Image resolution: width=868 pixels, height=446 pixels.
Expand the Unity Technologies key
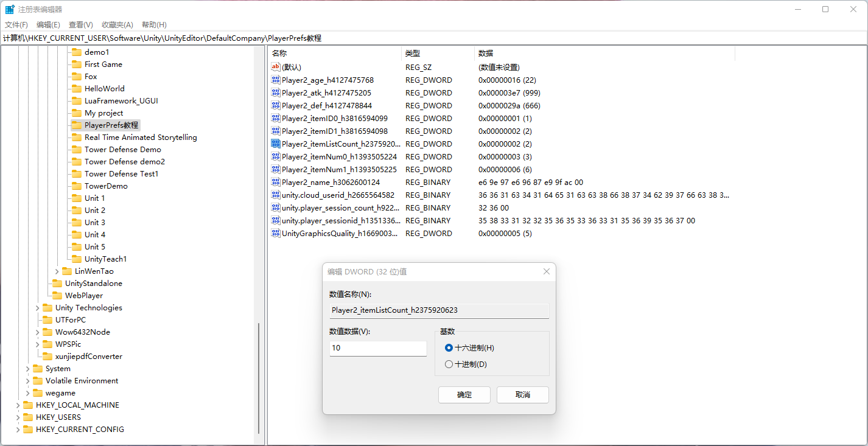click(x=38, y=308)
